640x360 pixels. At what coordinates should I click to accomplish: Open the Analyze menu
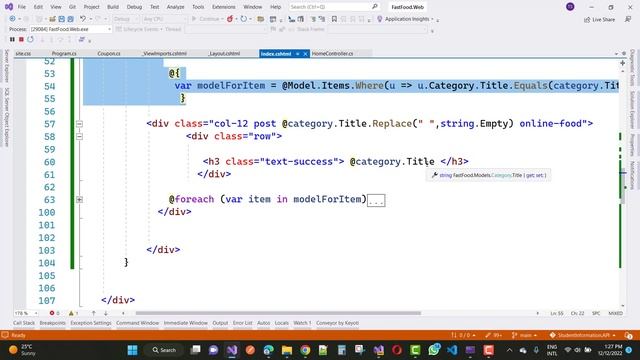tap(176, 7)
